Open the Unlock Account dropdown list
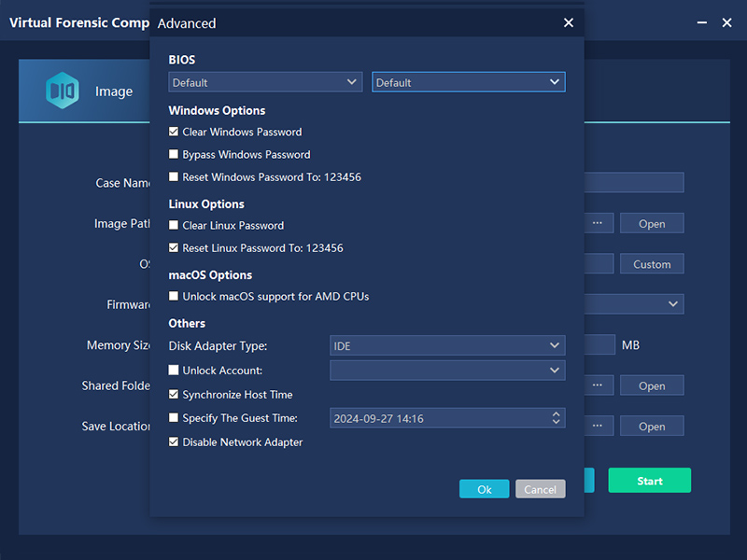Viewport: 747px width, 560px height. coord(447,371)
